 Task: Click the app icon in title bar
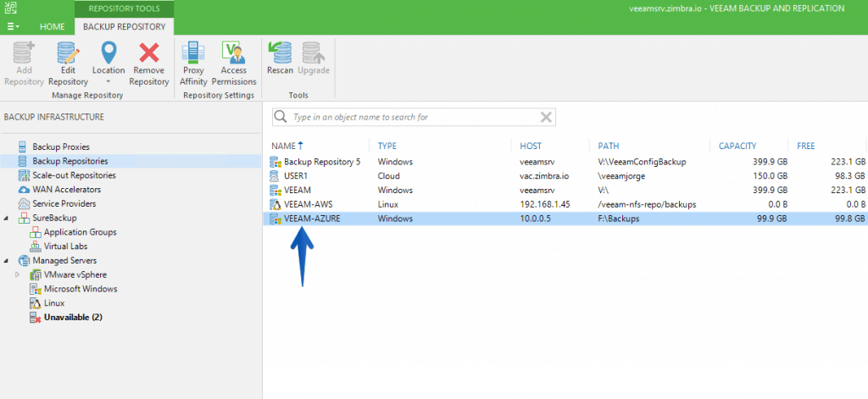pos(10,8)
